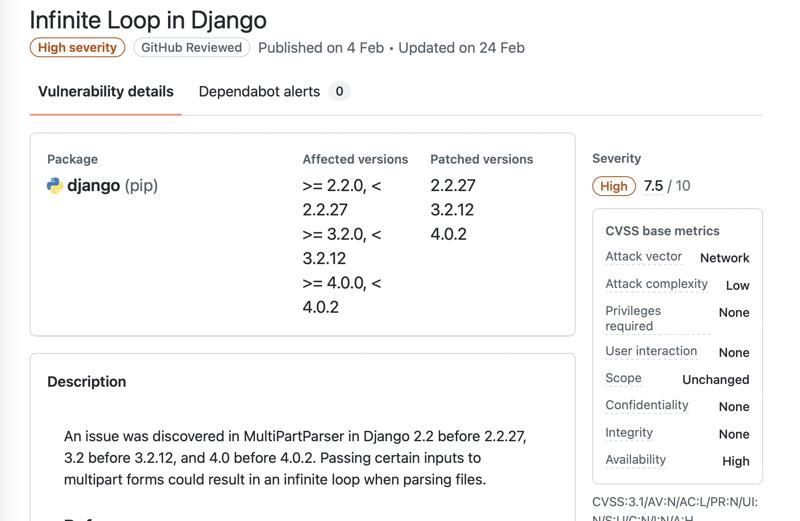Click the Confidentiality metric label
The image size is (800, 521).
pos(647,405)
